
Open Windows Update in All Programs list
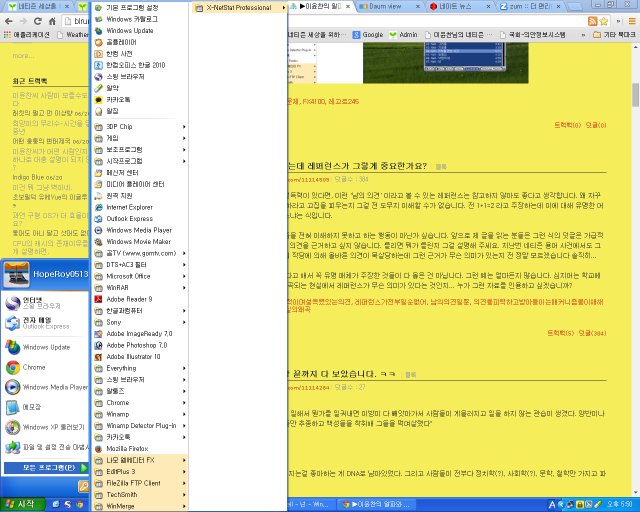pos(129,31)
